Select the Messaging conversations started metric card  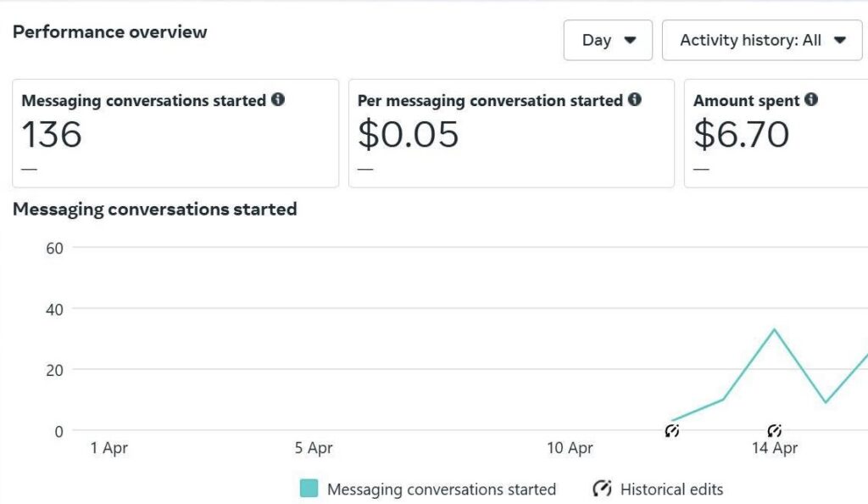coord(175,133)
